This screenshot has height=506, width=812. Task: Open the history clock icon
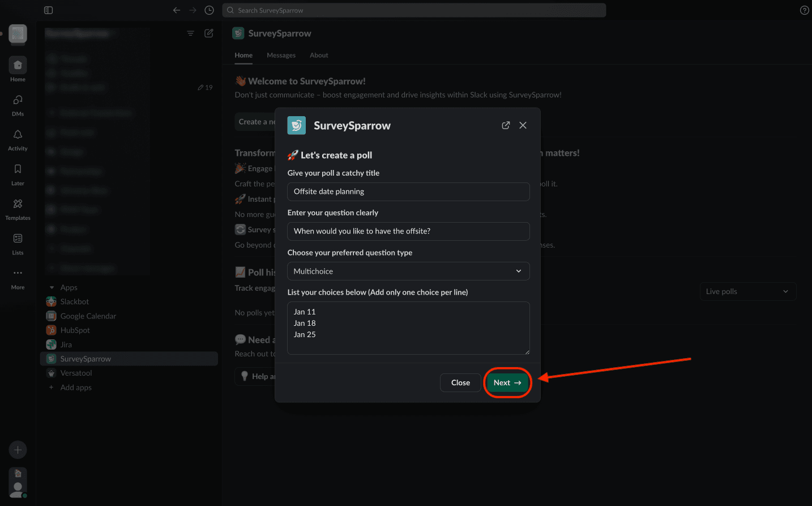pyautogui.click(x=209, y=10)
